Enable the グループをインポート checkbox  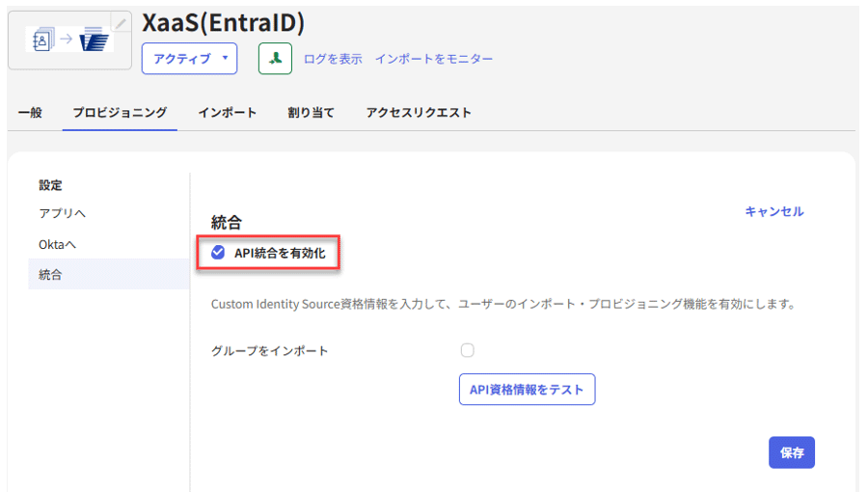click(x=468, y=350)
